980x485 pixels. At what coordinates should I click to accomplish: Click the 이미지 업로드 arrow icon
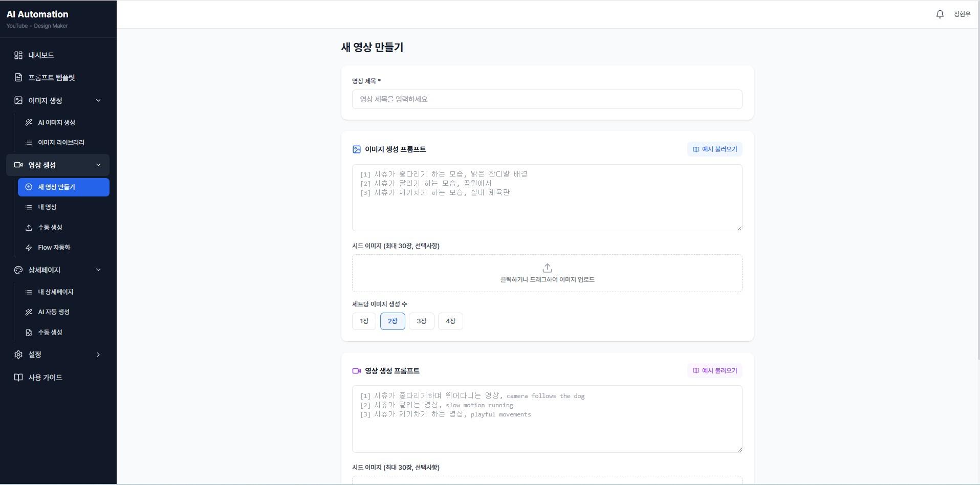coord(547,268)
